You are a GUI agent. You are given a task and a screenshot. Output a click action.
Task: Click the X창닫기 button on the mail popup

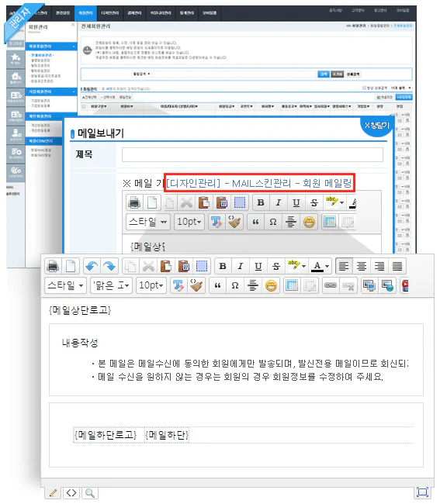[x=376, y=126]
